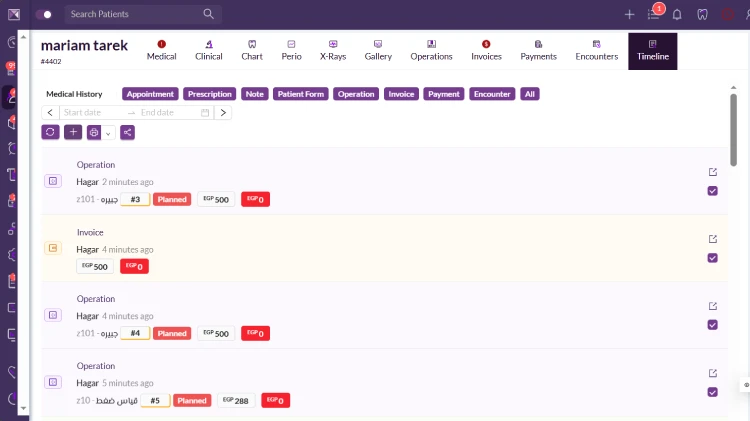The height and width of the screenshot is (421, 750).
Task: Click the magnifier icon in Search Patients
Action: point(208,14)
